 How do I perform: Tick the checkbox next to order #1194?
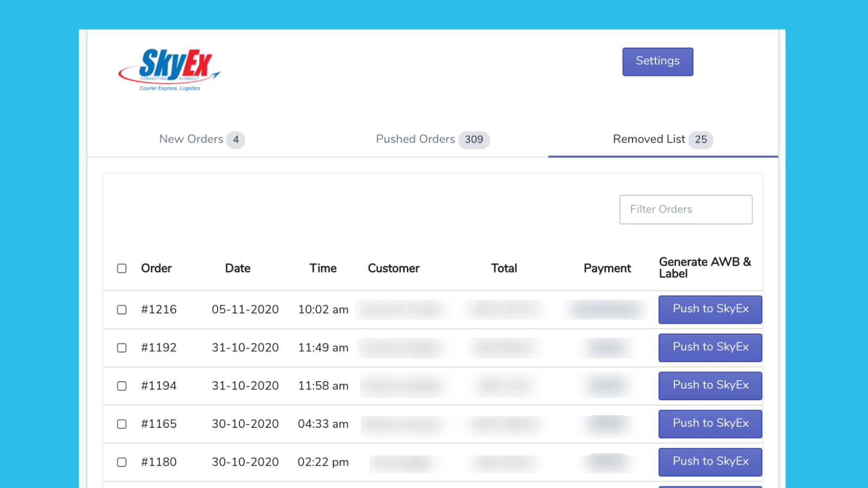pyautogui.click(x=122, y=386)
